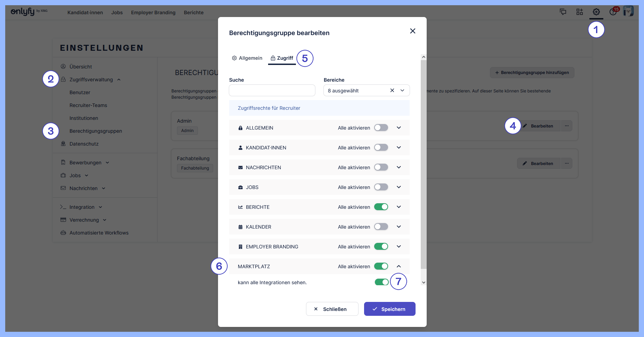644x337 pixels.
Task: Expand the JOBS permissions section
Action: 399,187
